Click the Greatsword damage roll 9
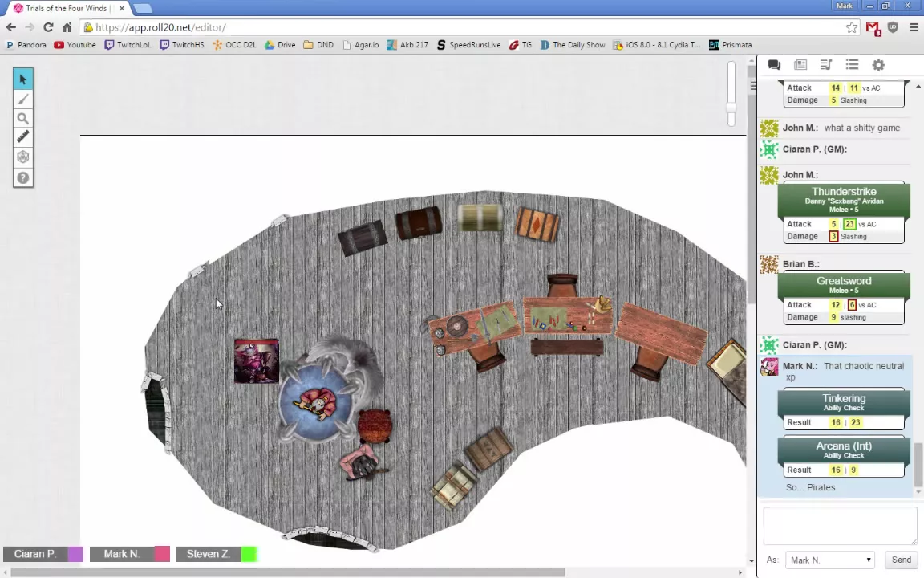The height and width of the screenshot is (578, 924). [x=833, y=317]
